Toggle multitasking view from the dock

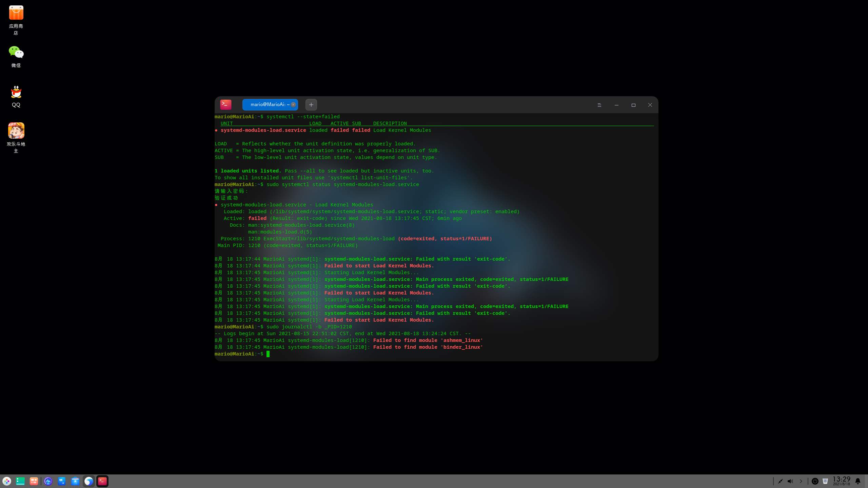click(x=34, y=481)
